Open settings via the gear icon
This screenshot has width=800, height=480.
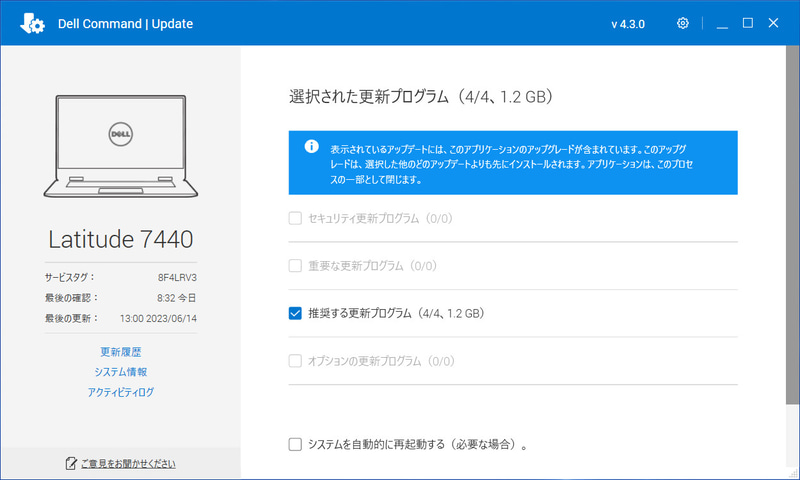(682, 23)
